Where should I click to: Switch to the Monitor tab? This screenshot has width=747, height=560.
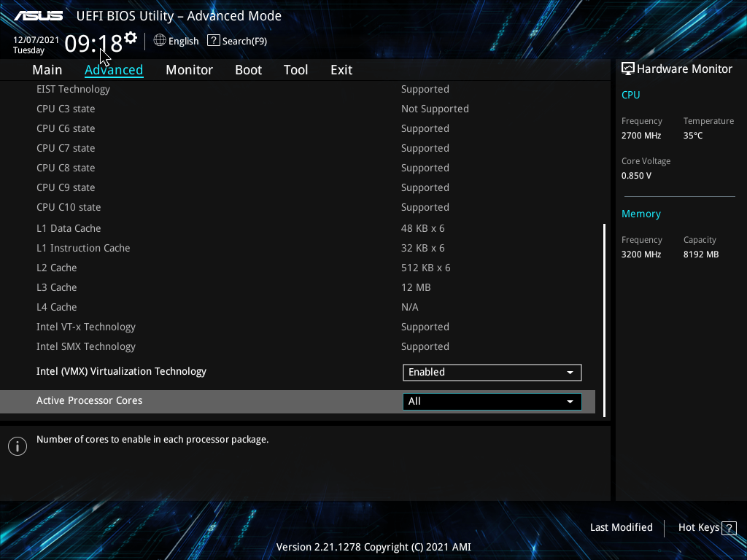(x=189, y=69)
